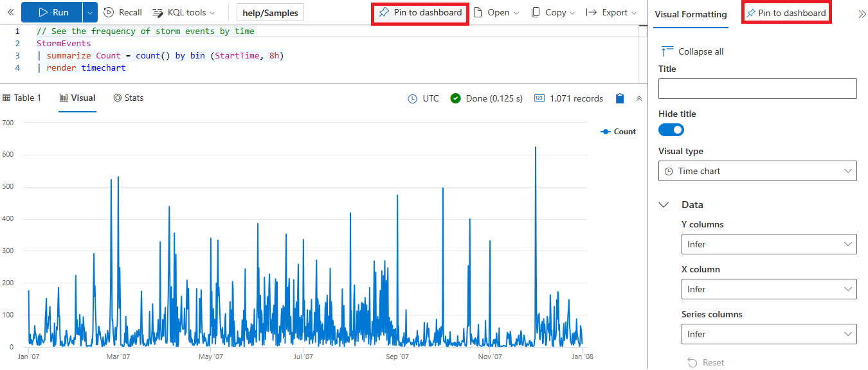
Task: Click line number 3 in editor gutter
Action: tap(17, 55)
